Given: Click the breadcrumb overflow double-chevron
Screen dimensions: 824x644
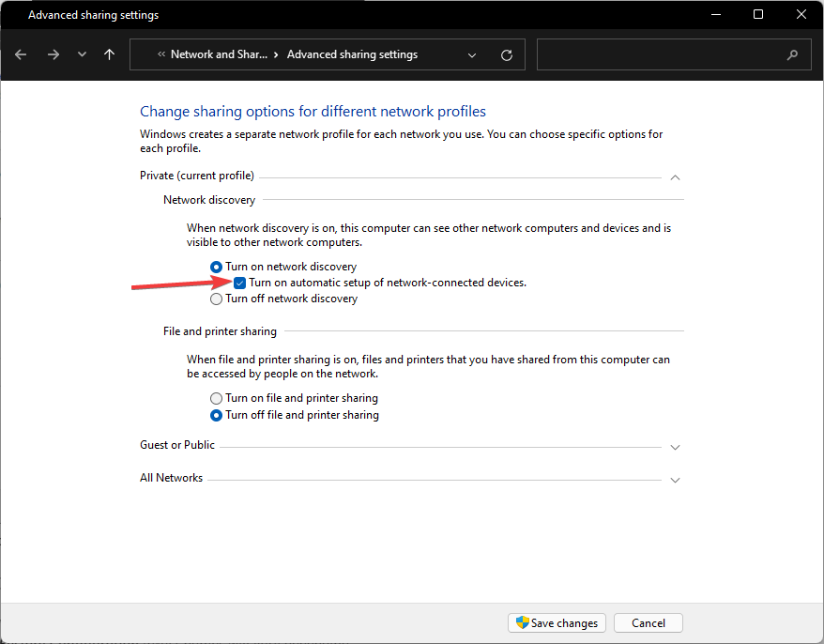Looking at the screenshot, I should tap(162, 54).
